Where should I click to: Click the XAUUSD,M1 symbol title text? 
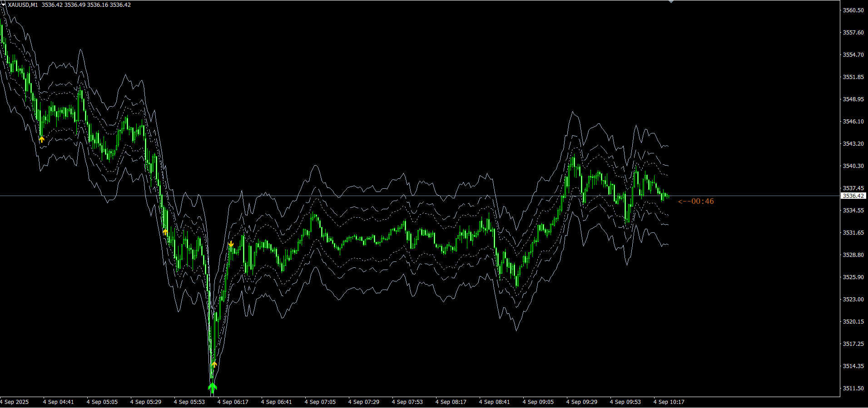coord(23,5)
